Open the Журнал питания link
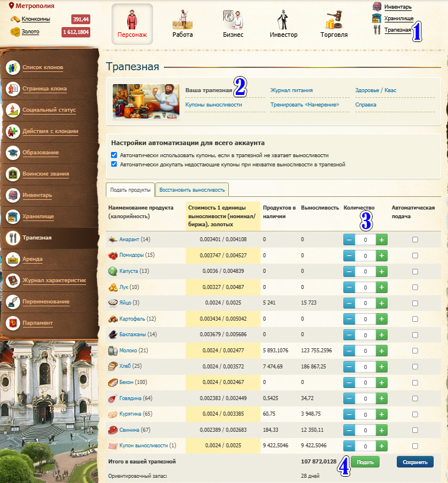The height and width of the screenshot is (483, 448). pyautogui.click(x=292, y=90)
